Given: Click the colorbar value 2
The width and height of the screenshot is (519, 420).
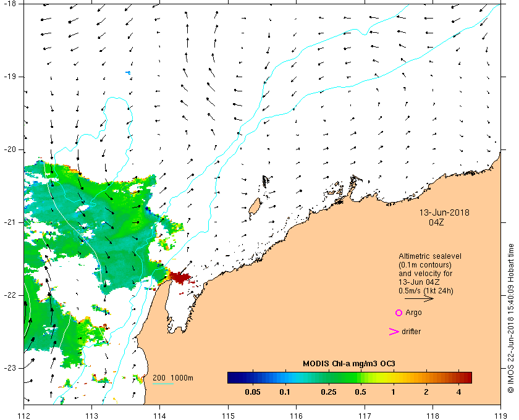Looking at the screenshot, I should tap(426, 392).
